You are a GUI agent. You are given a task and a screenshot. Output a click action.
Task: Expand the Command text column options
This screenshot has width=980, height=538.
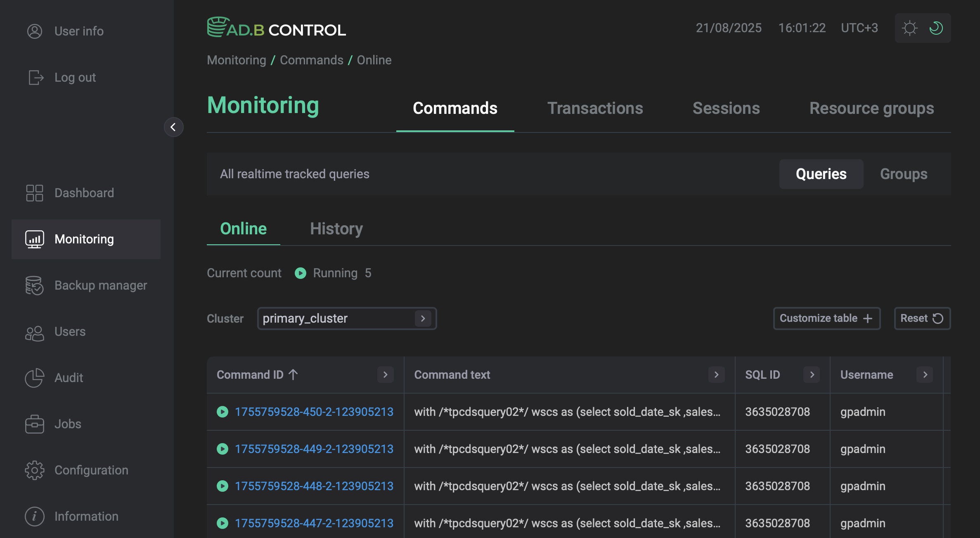click(x=716, y=375)
